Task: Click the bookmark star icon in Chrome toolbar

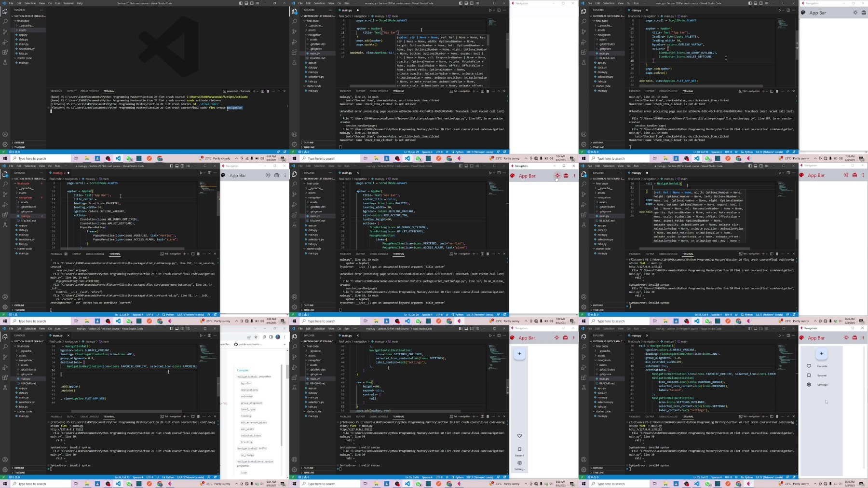Action: click(256, 337)
